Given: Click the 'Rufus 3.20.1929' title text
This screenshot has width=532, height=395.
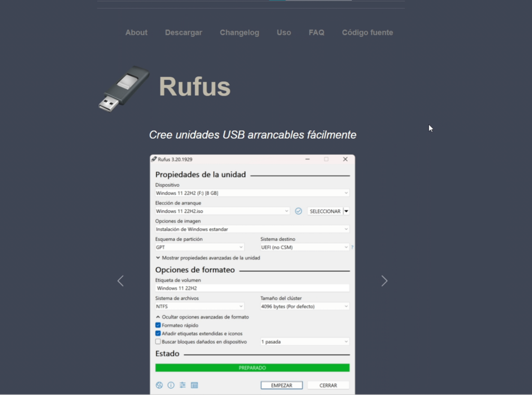Looking at the screenshot, I should (x=175, y=159).
